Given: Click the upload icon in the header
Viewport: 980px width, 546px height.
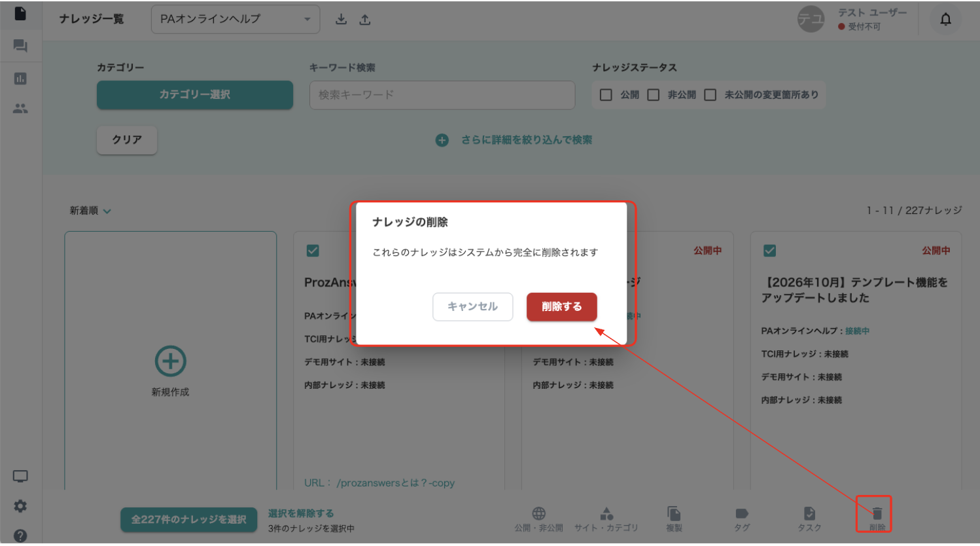Looking at the screenshot, I should [x=365, y=20].
